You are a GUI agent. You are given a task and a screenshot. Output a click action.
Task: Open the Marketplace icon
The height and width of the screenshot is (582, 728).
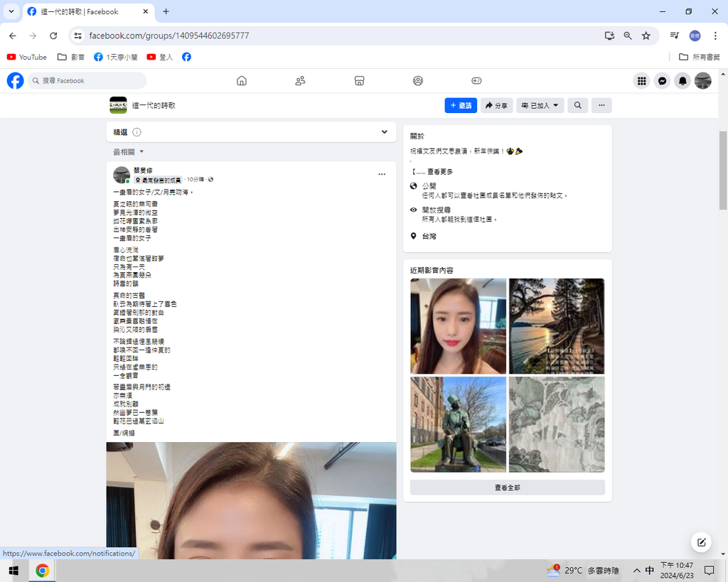point(359,81)
